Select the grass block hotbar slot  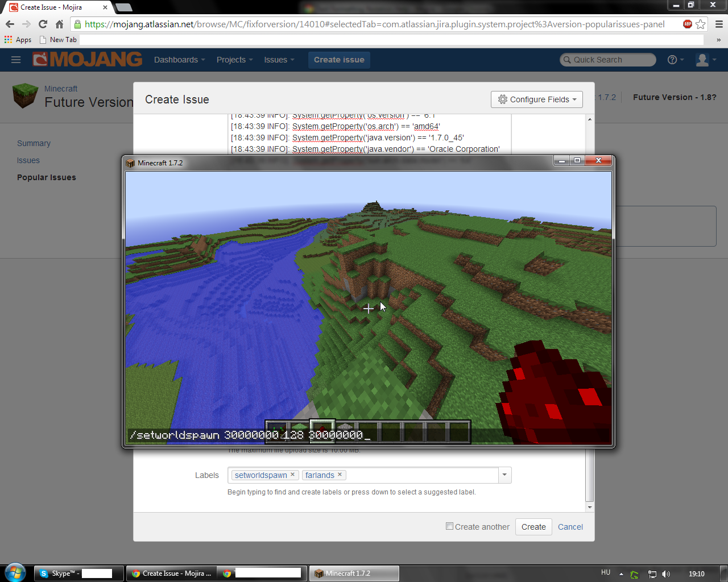coord(299,432)
